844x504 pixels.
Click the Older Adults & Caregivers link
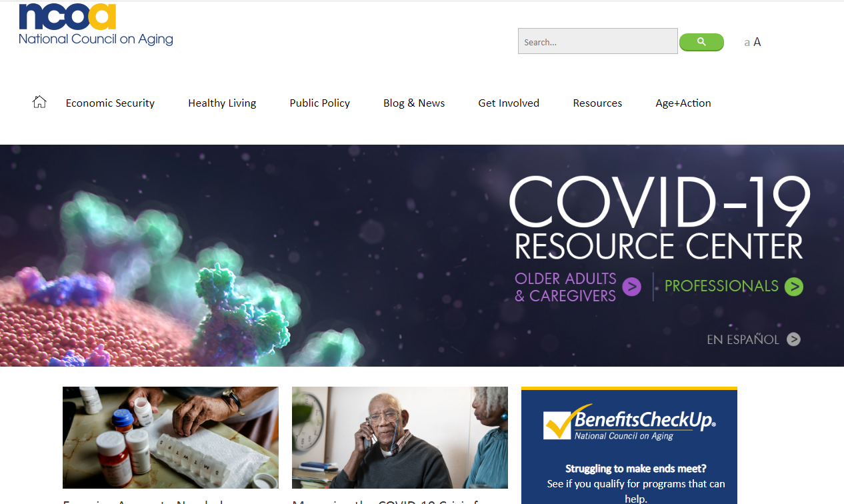tap(565, 287)
